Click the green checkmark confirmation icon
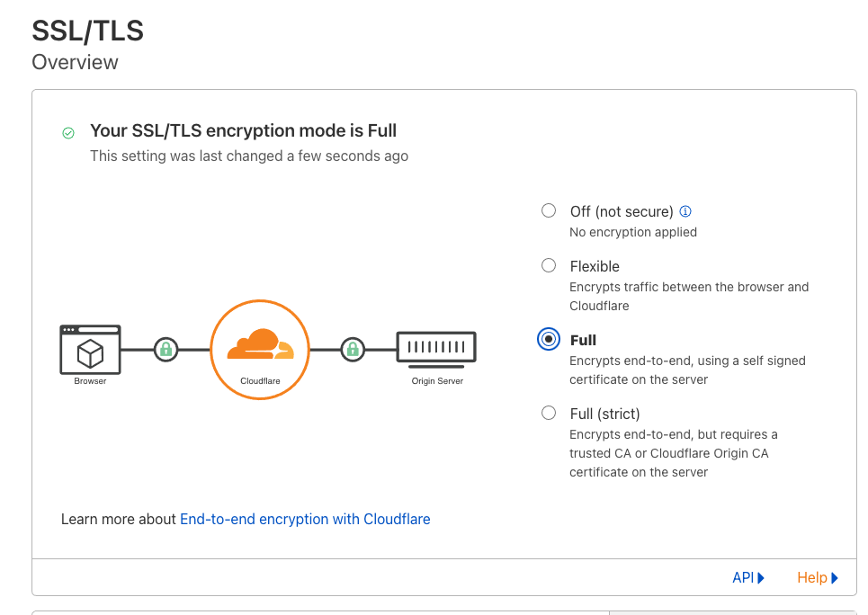 pos(68,132)
